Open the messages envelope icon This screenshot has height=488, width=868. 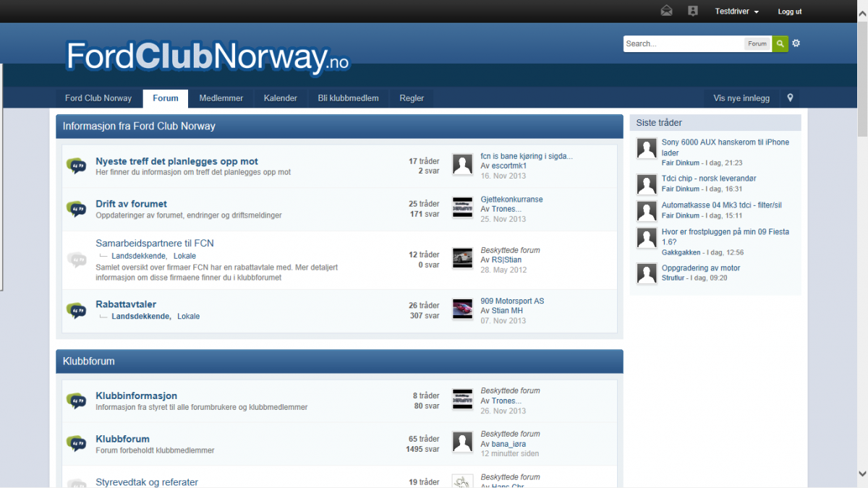666,11
